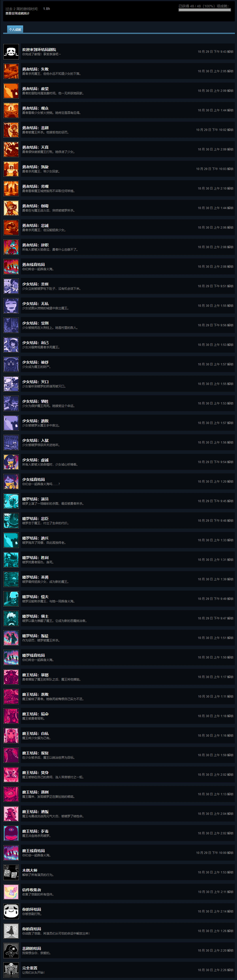
Task: Click the 信件收集者 achievement icon
Action: [x=11, y=892]
